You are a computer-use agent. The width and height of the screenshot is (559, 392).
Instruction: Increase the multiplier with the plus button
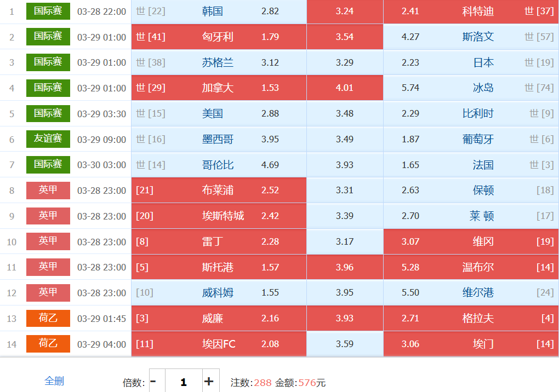coord(209,382)
